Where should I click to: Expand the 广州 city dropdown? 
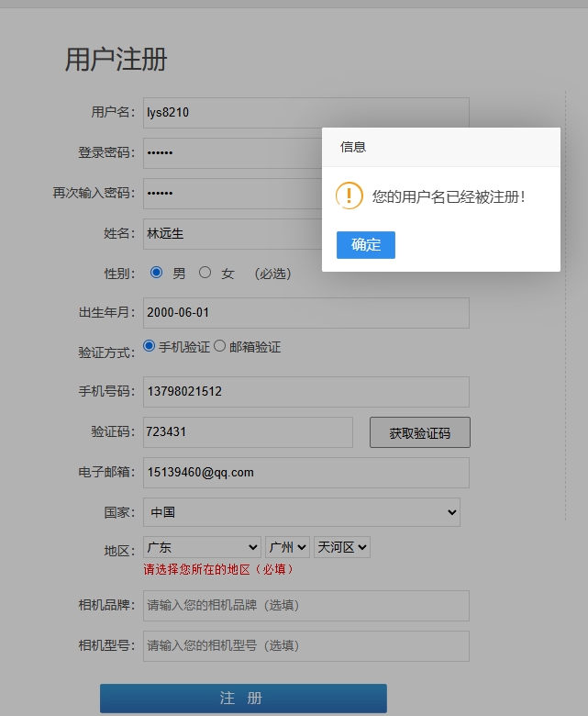click(287, 547)
